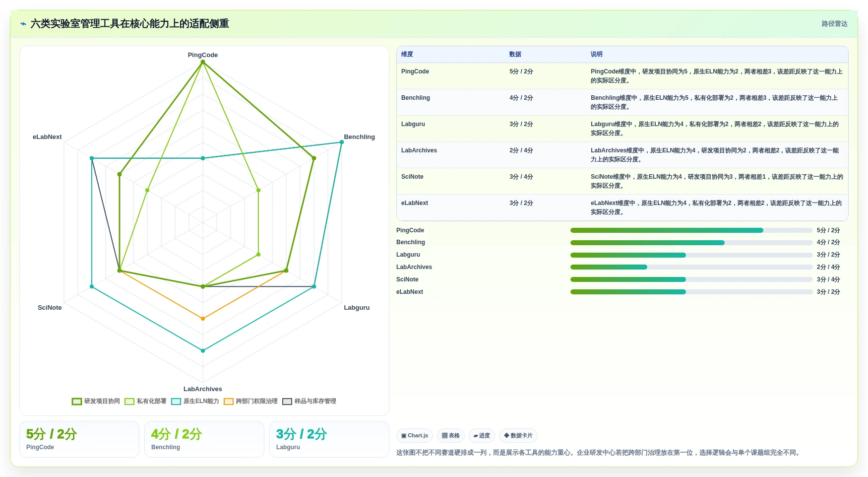Click the eLabNext radar axis label
The height and width of the screenshot is (477, 868).
tap(47, 137)
